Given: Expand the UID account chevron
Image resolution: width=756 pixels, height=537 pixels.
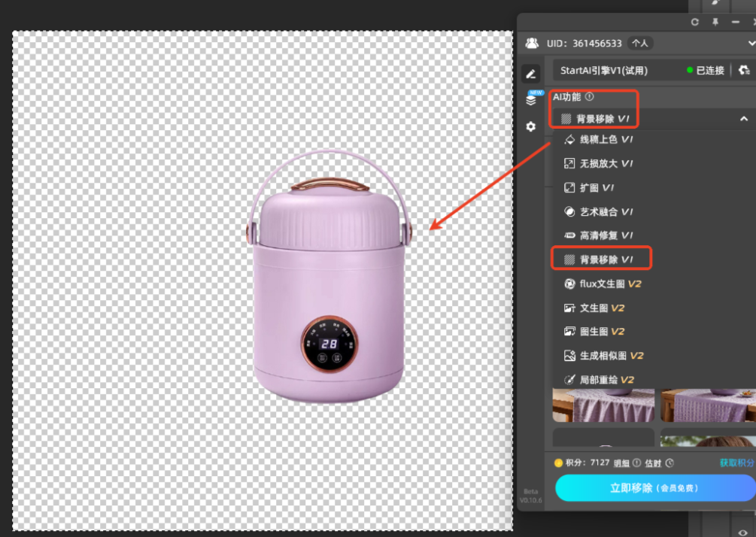Looking at the screenshot, I should pyautogui.click(x=751, y=44).
